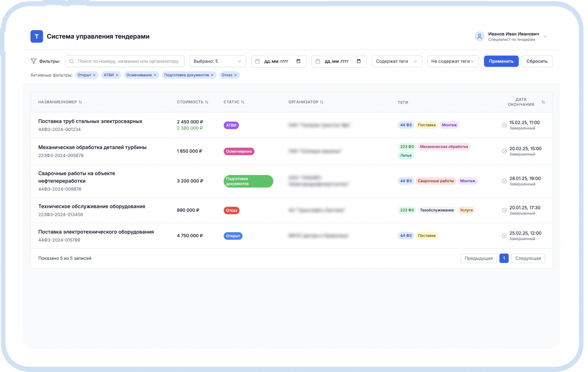Open the Выбрано: 5 status dropdown
The width and height of the screenshot is (588, 372).
(x=218, y=61)
